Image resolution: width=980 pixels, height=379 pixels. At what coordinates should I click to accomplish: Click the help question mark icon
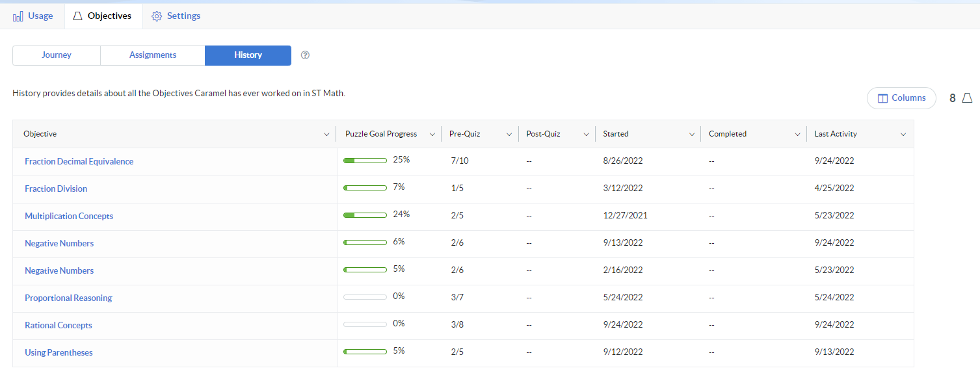[305, 55]
